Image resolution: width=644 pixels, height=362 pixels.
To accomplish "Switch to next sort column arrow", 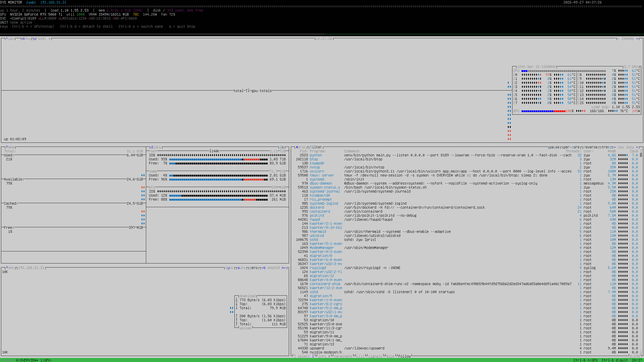I will point(637,147).
